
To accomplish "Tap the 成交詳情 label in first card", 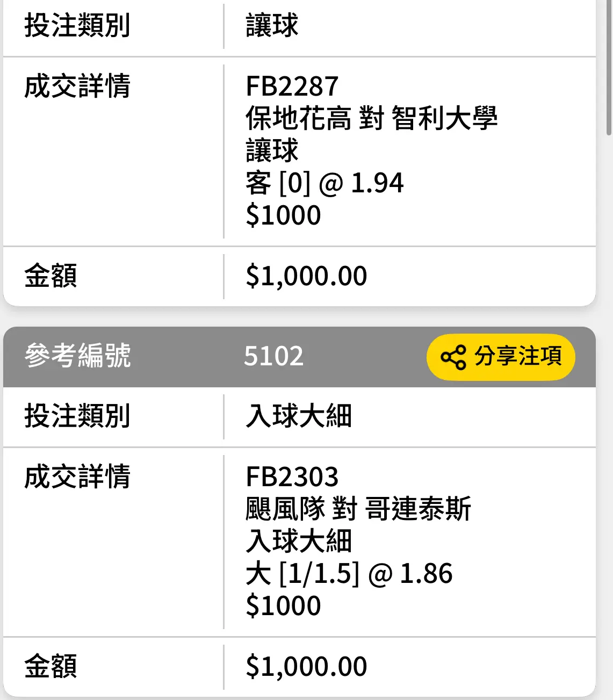I will [77, 86].
